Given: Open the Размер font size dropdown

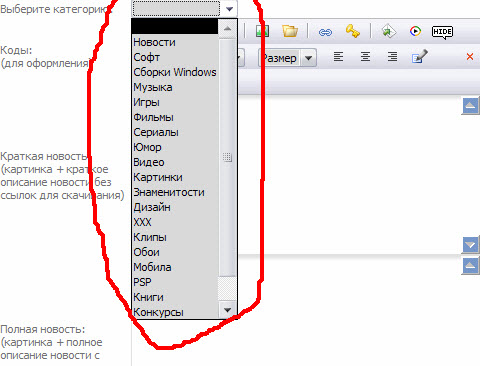Looking at the screenshot, I should coord(287,58).
